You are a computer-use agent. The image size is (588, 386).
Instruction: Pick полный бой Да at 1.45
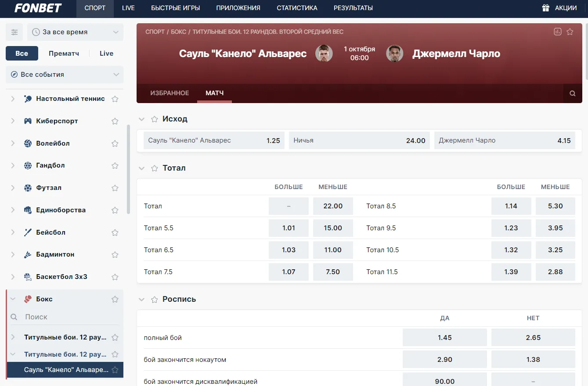click(445, 338)
